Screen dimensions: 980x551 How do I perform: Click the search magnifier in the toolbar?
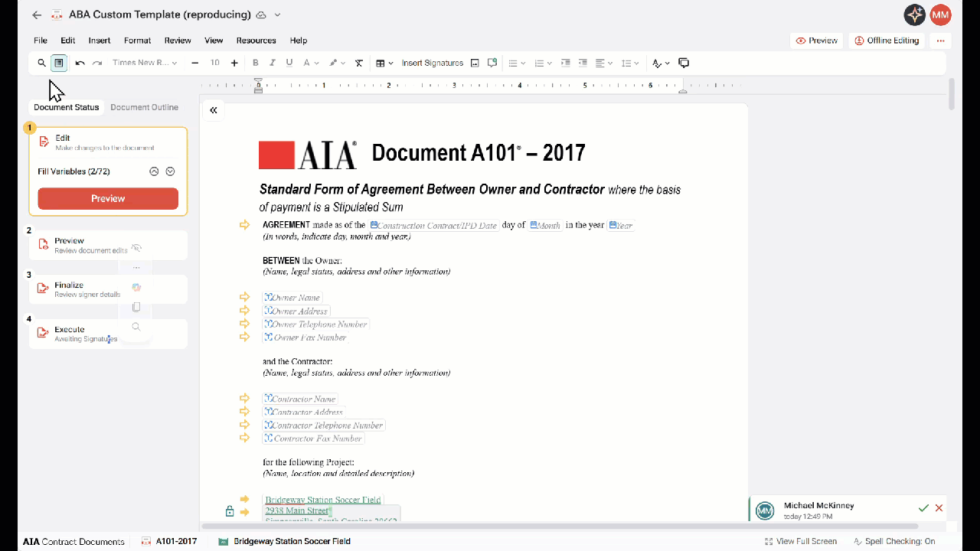pyautogui.click(x=42, y=63)
